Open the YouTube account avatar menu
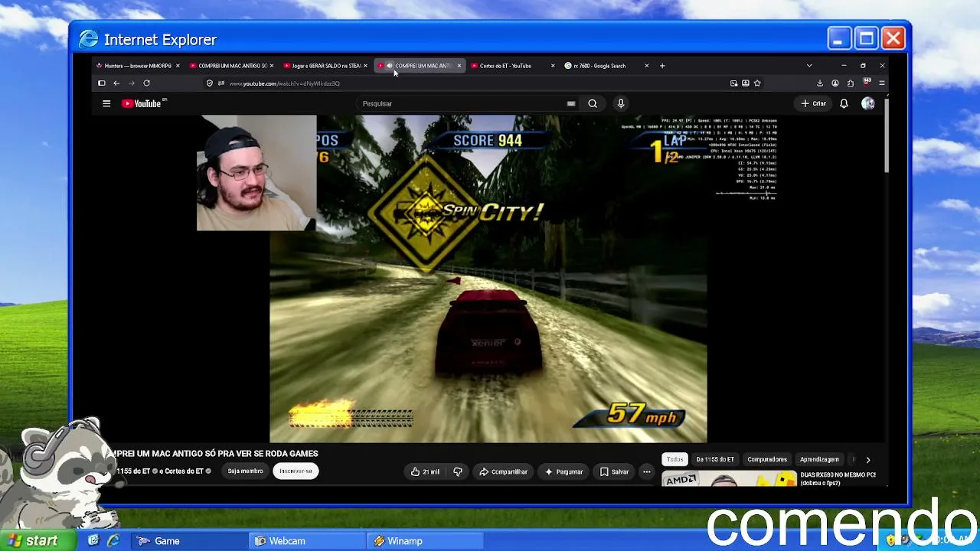This screenshot has width=980, height=551. [x=867, y=103]
